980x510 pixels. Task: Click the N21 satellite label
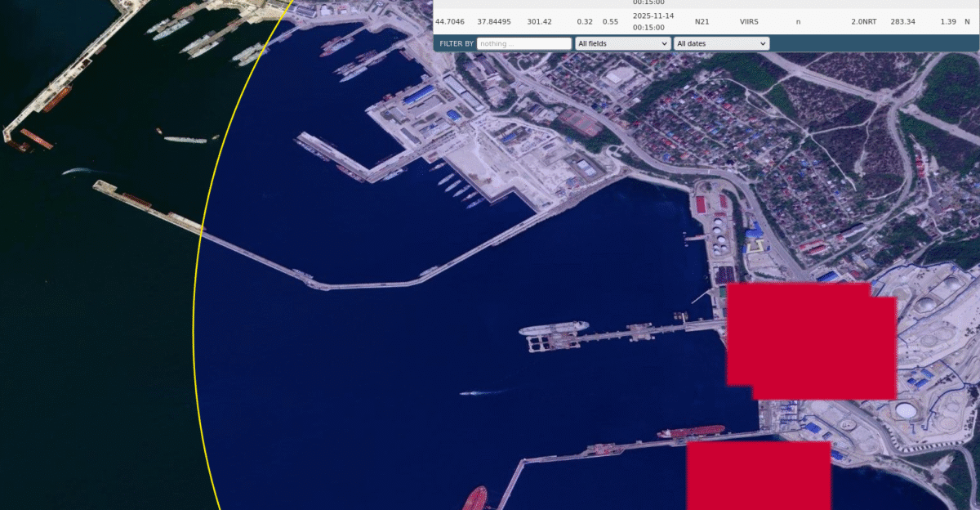[x=702, y=21]
